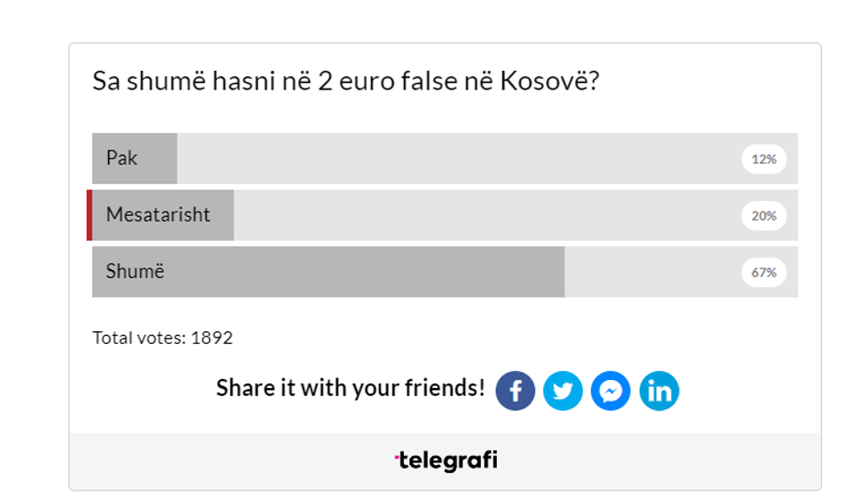Click the 12% result badge
This screenshot has height=496, width=868.
point(763,159)
